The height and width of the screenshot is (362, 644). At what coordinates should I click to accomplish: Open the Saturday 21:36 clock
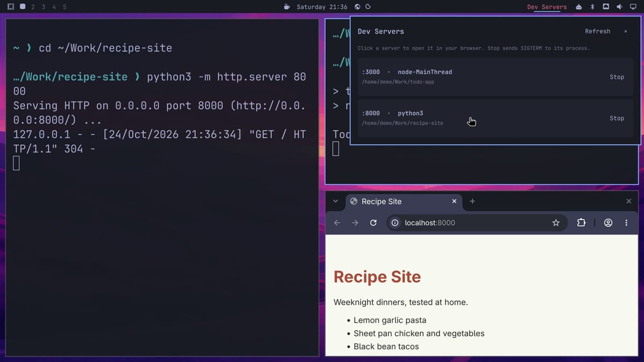coord(322,7)
